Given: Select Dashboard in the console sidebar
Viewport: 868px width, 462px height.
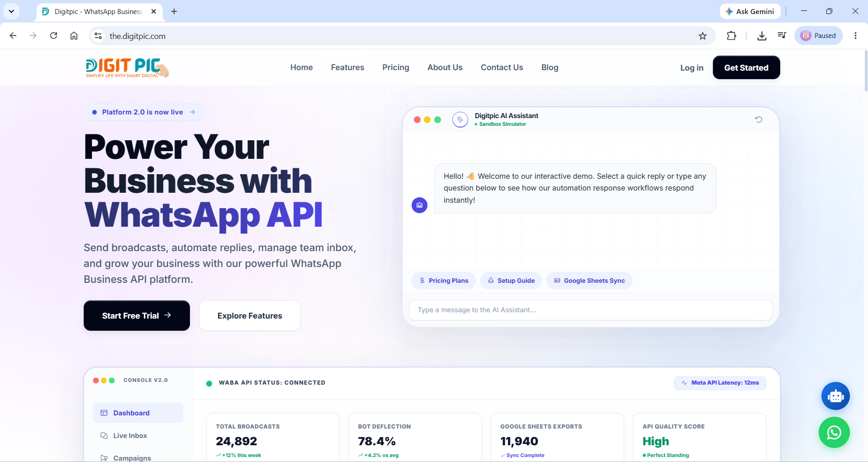Looking at the screenshot, I should (138, 413).
